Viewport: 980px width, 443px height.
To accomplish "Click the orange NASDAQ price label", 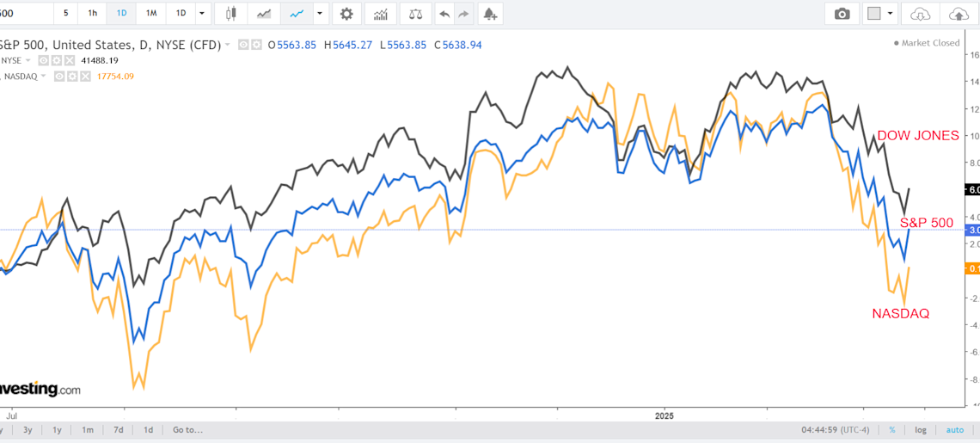I will [x=972, y=268].
